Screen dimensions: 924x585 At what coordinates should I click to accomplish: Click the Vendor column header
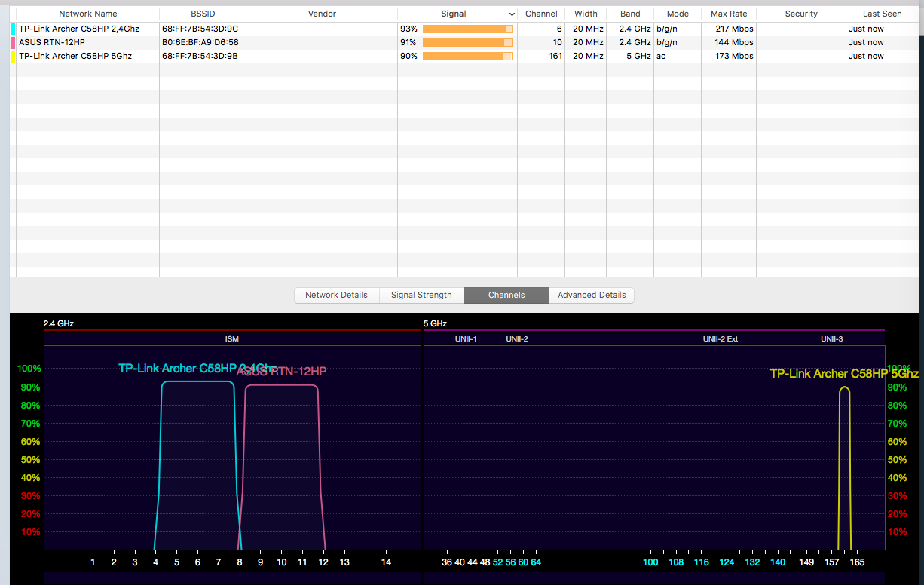point(322,14)
